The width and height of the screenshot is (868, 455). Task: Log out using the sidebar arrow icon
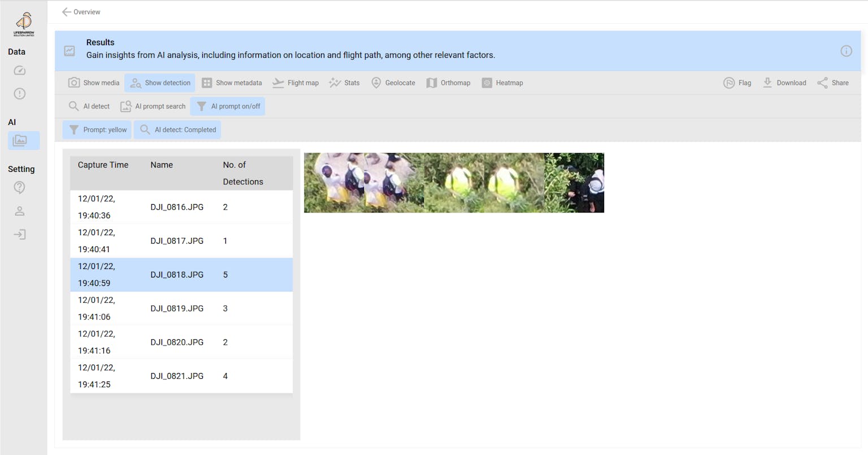pos(19,234)
